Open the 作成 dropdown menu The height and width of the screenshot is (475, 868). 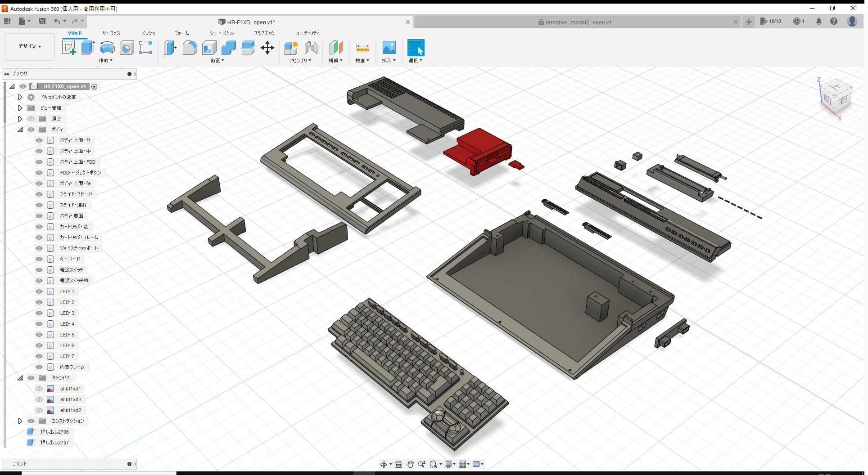[x=105, y=60]
